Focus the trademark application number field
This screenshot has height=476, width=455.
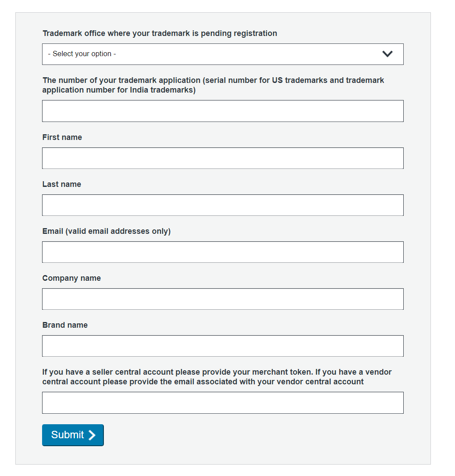pyautogui.click(x=223, y=111)
